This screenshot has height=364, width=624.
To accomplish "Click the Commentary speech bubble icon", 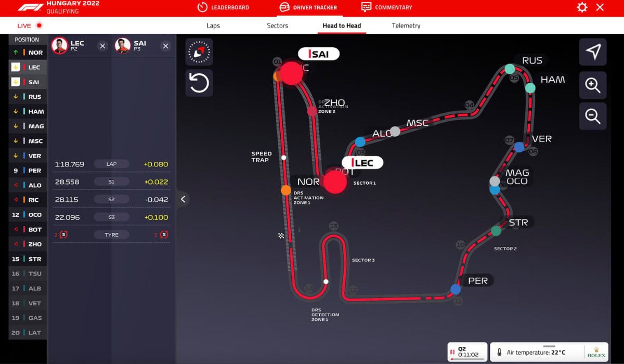I will pos(368,7).
